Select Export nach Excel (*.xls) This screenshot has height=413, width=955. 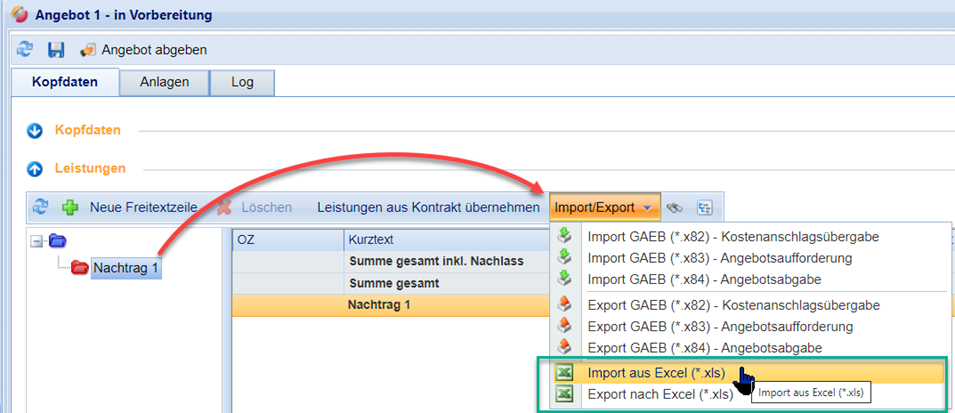pos(660,394)
